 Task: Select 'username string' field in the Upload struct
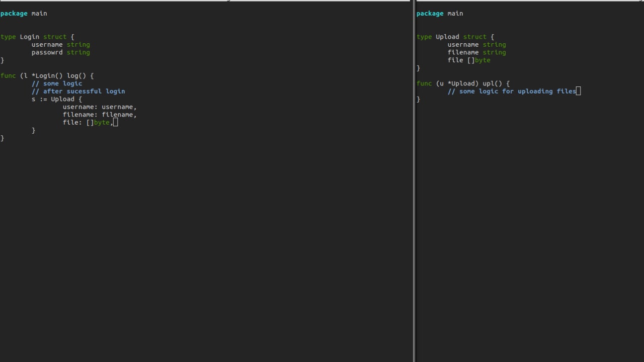click(477, 45)
